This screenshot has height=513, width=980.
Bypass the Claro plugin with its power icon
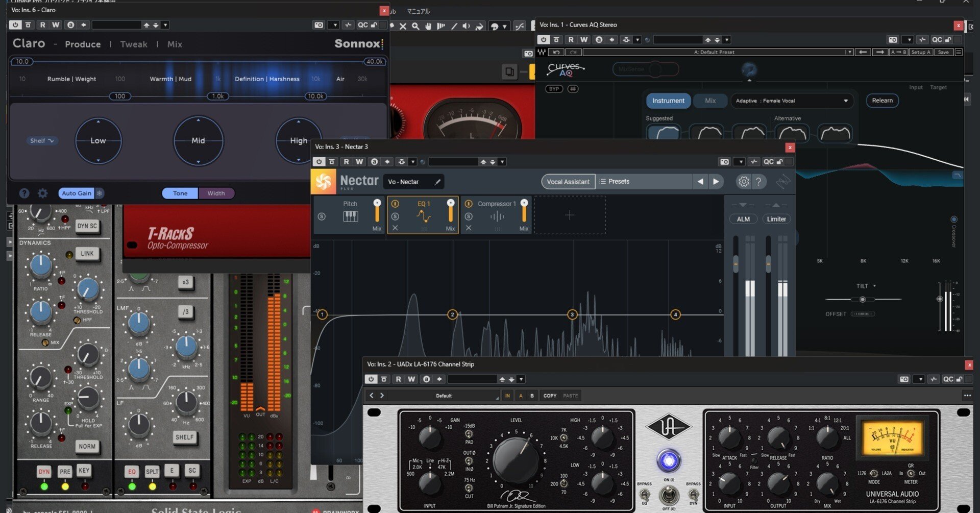tap(15, 25)
